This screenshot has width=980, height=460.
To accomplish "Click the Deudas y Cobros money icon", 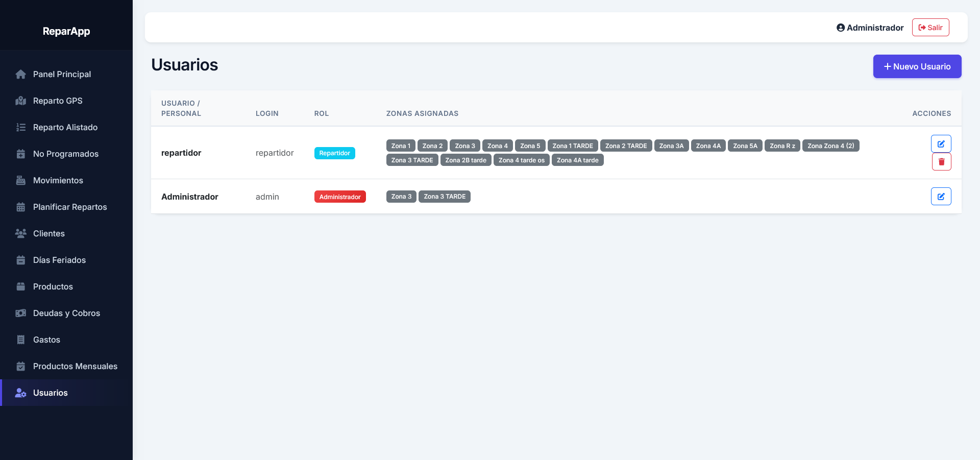I will click(x=20, y=313).
